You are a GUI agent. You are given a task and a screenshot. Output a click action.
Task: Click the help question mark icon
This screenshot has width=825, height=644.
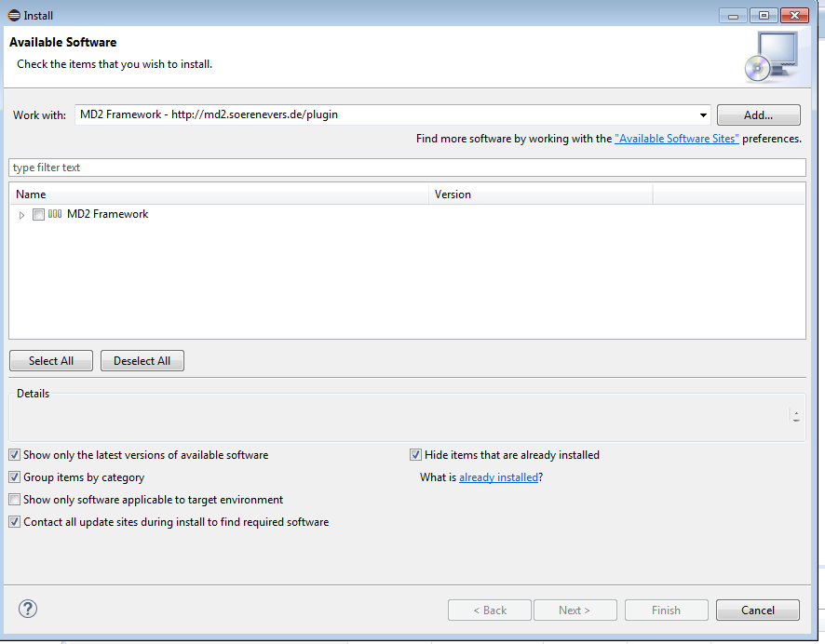(x=27, y=609)
